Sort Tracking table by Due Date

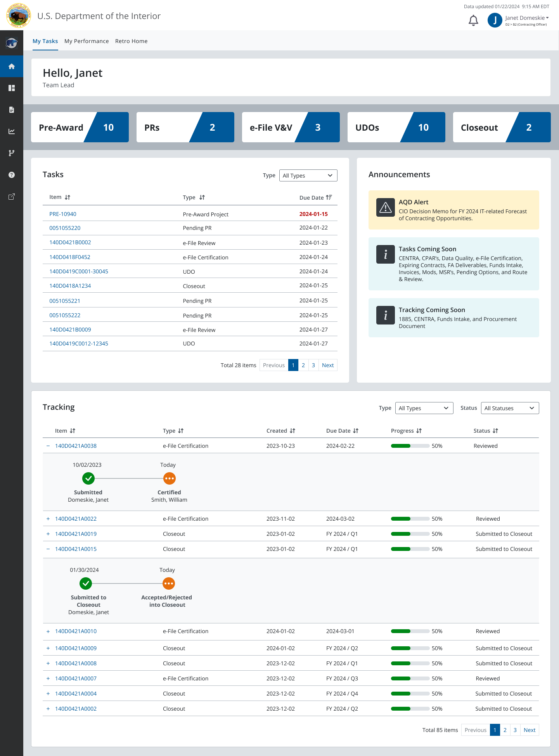click(356, 431)
